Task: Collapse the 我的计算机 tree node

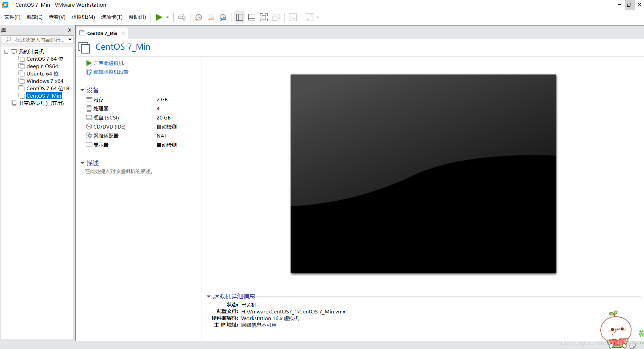Action: tap(6, 52)
